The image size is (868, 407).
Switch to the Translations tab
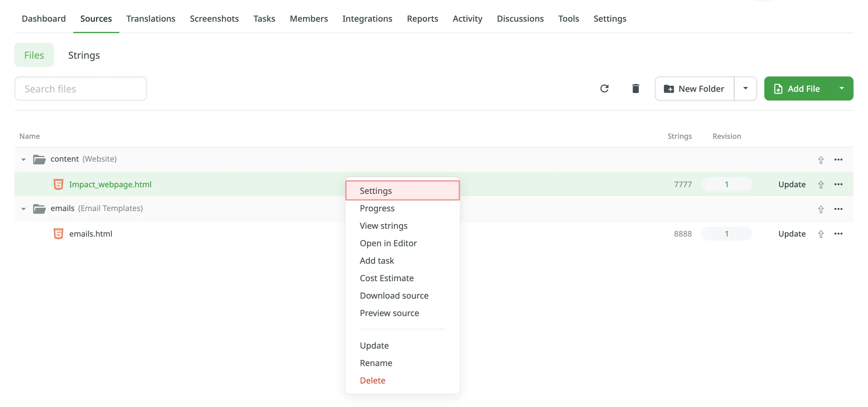point(151,19)
